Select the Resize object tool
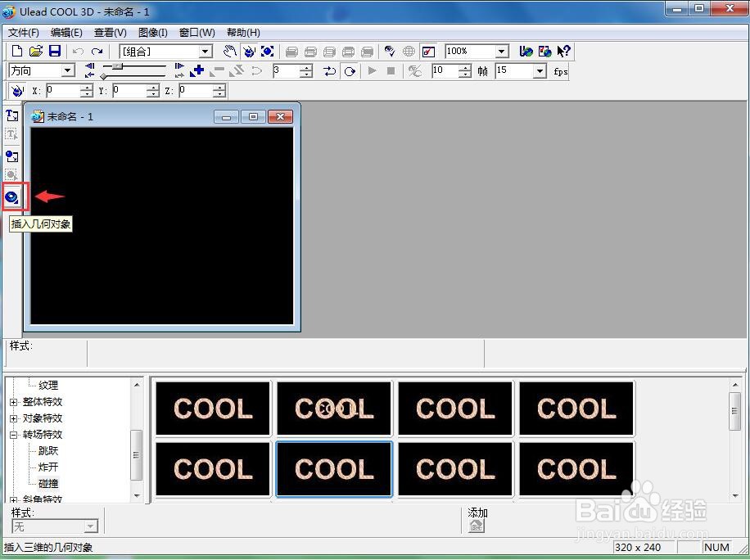The width and height of the screenshot is (750, 560). [x=268, y=52]
